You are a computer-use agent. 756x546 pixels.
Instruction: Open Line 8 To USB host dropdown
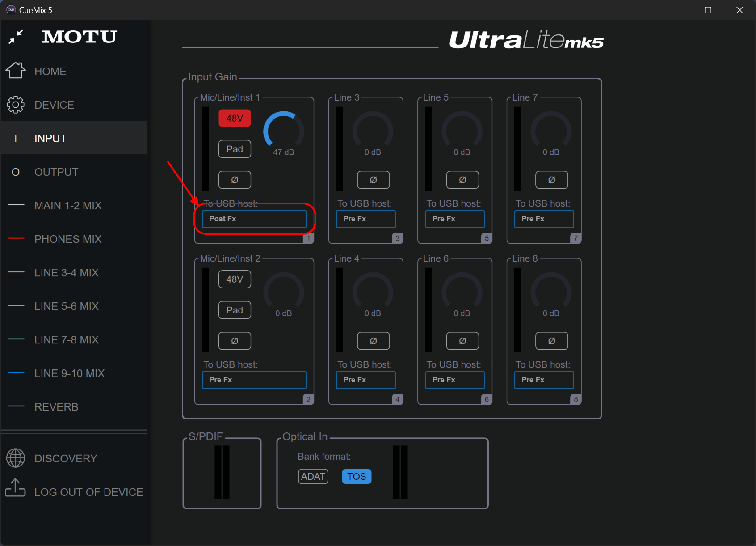coord(544,380)
